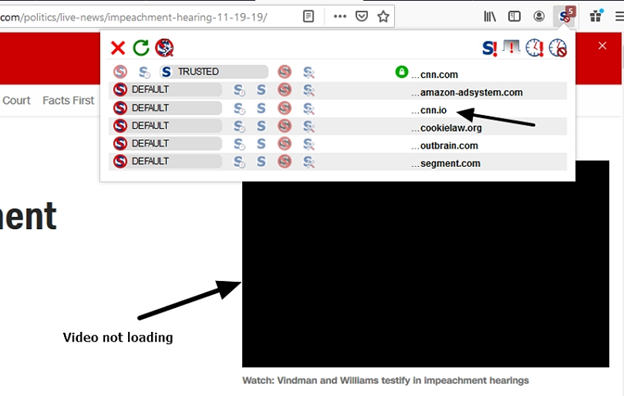Mark amazon-adsystem.com UNTRUSTED
Viewport: 624px width, 396px height.
pyautogui.click(x=284, y=90)
